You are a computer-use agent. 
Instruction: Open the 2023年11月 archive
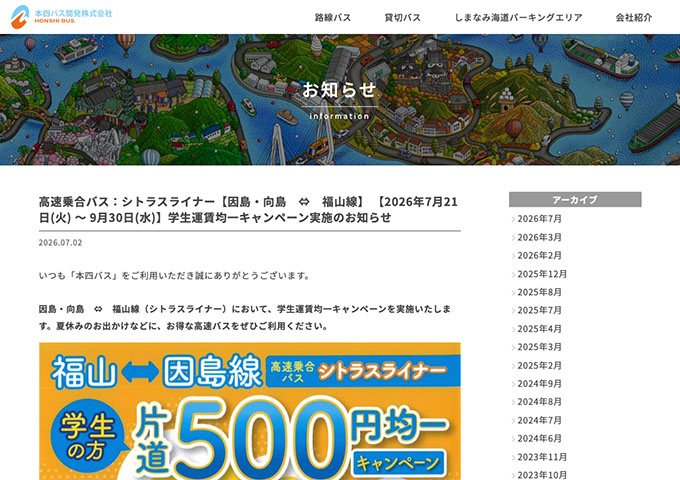(x=542, y=457)
